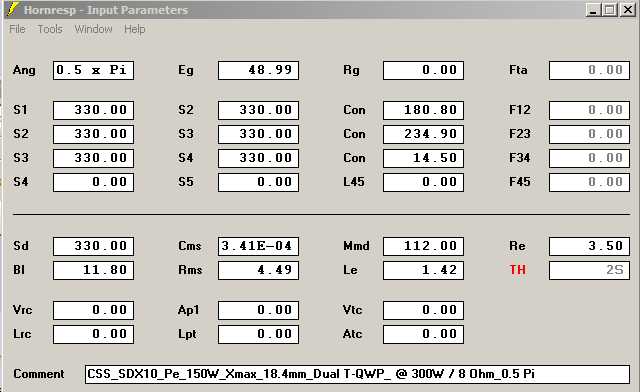The width and height of the screenshot is (640, 392).
Task: Click the L45 length field
Action: (423, 182)
